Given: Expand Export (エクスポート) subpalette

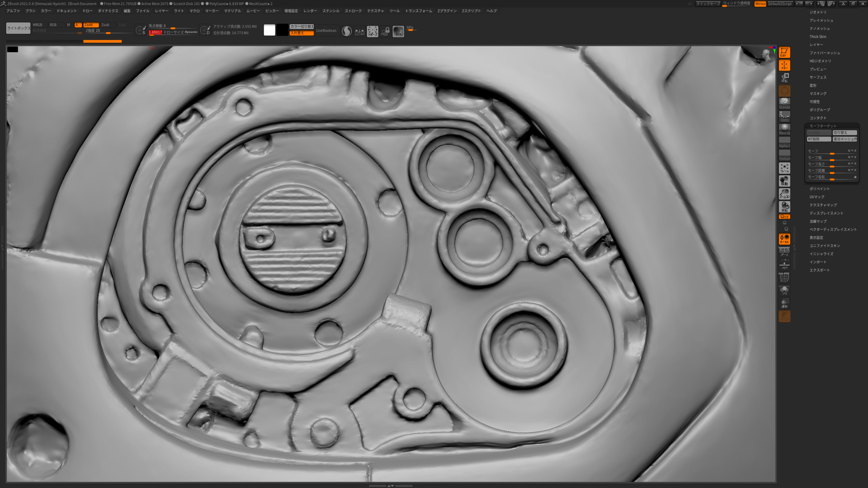Looking at the screenshot, I should (820, 270).
